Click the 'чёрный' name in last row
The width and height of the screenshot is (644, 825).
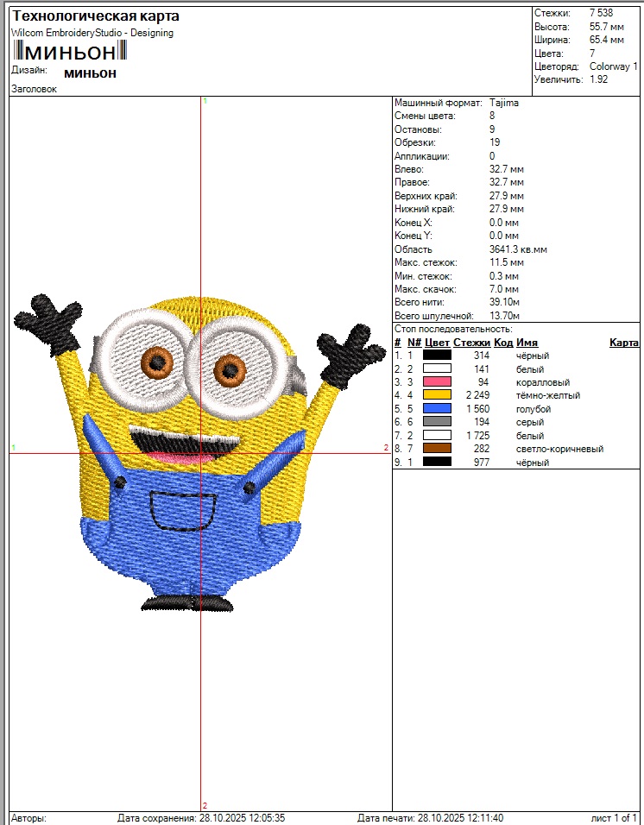tap(533, 463)
